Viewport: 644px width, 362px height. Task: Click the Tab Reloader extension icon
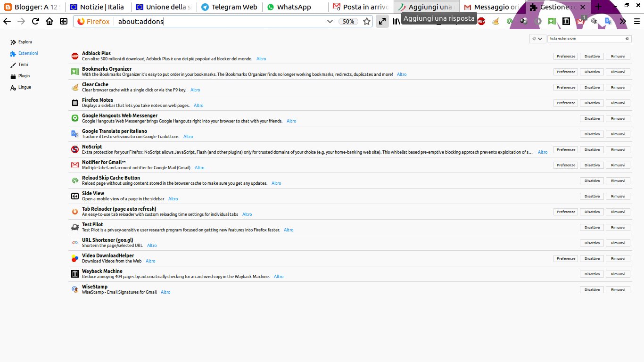click(x=74, y=212)
